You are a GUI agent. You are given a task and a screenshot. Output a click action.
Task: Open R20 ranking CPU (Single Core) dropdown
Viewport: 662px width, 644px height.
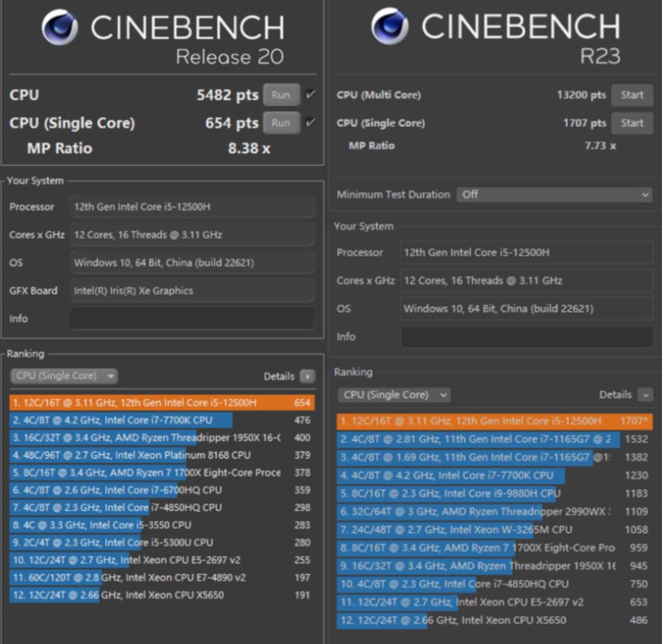(x=64, y=376)
